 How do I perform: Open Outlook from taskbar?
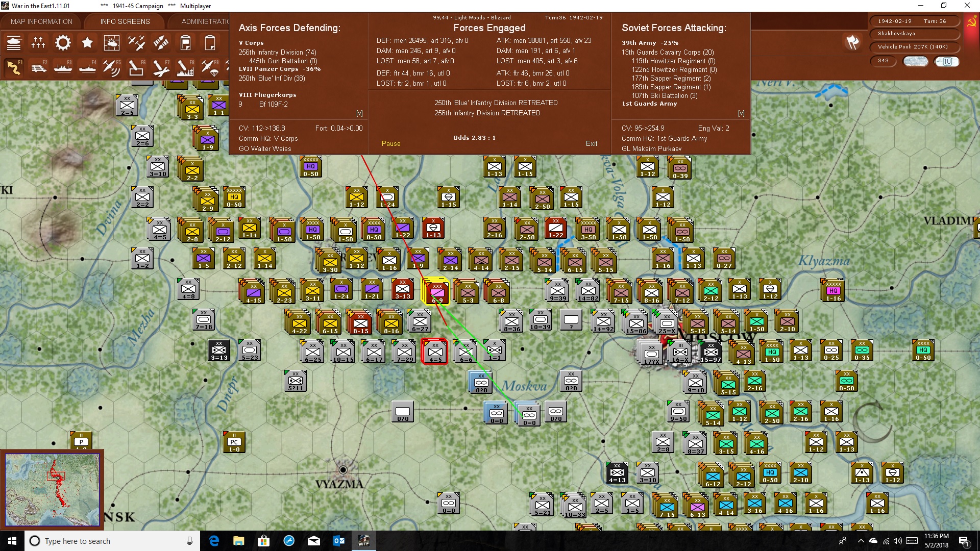pyautogui.click(x=339, y=541)
